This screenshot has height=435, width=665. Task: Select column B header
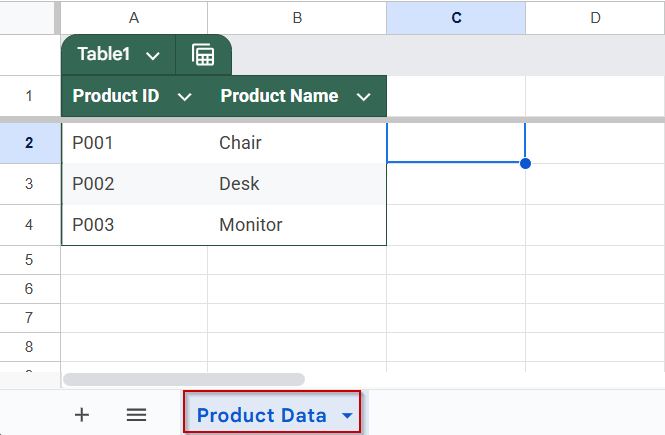(297, 18)
